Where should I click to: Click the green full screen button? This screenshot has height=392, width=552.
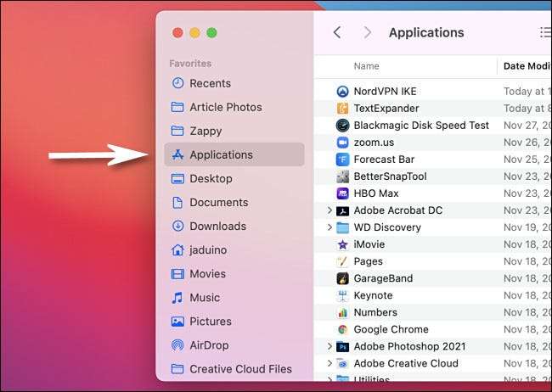tap(211, 33)
